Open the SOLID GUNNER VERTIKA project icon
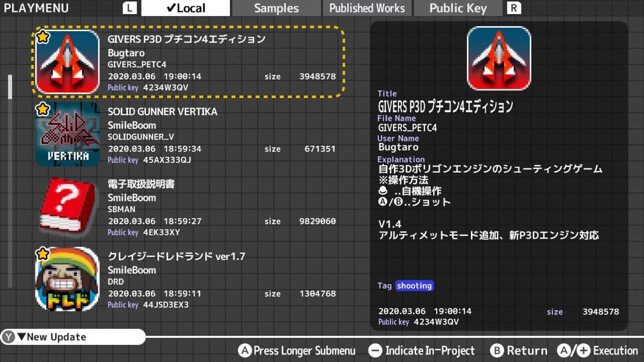The height and width of the screenshot is (362, 644). tap(67, 134)
